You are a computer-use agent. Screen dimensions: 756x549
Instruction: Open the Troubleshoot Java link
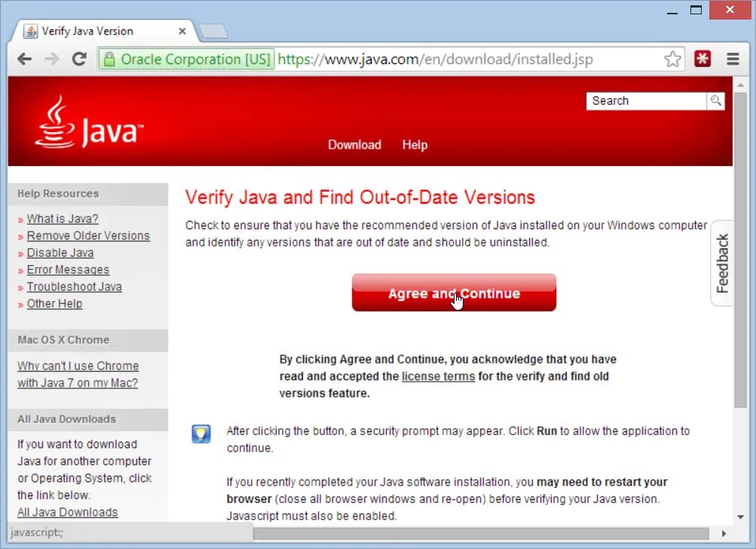tap(75, 287)
